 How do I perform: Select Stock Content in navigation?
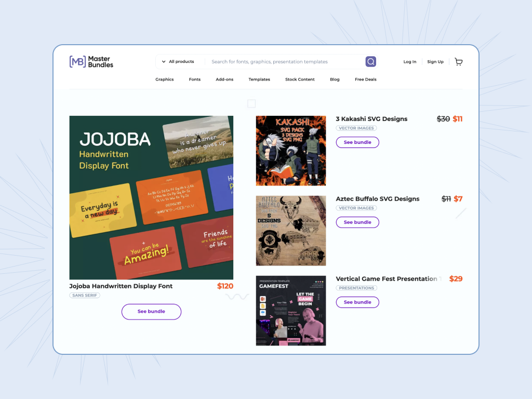[300, 79]
